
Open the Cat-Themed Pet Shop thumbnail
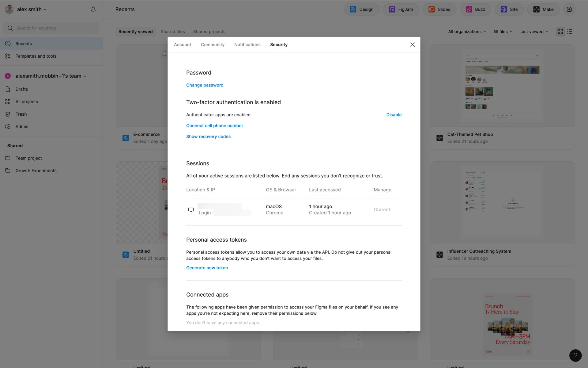click(502, 86)
